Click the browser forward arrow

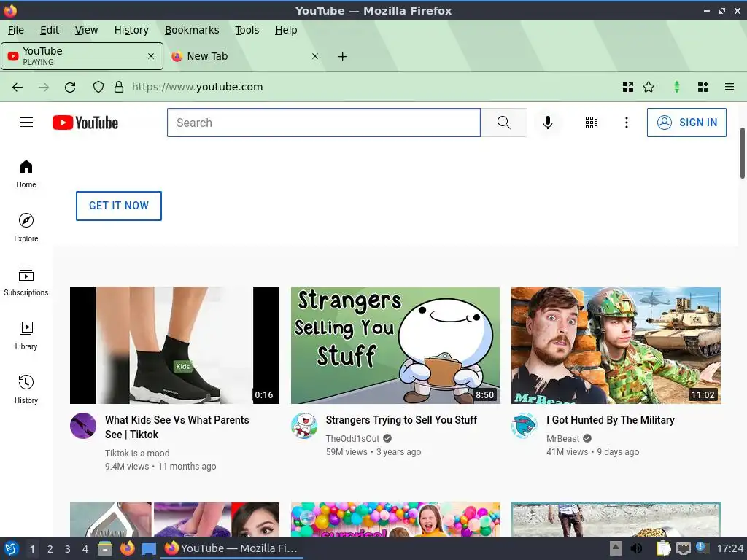(43, 87)
